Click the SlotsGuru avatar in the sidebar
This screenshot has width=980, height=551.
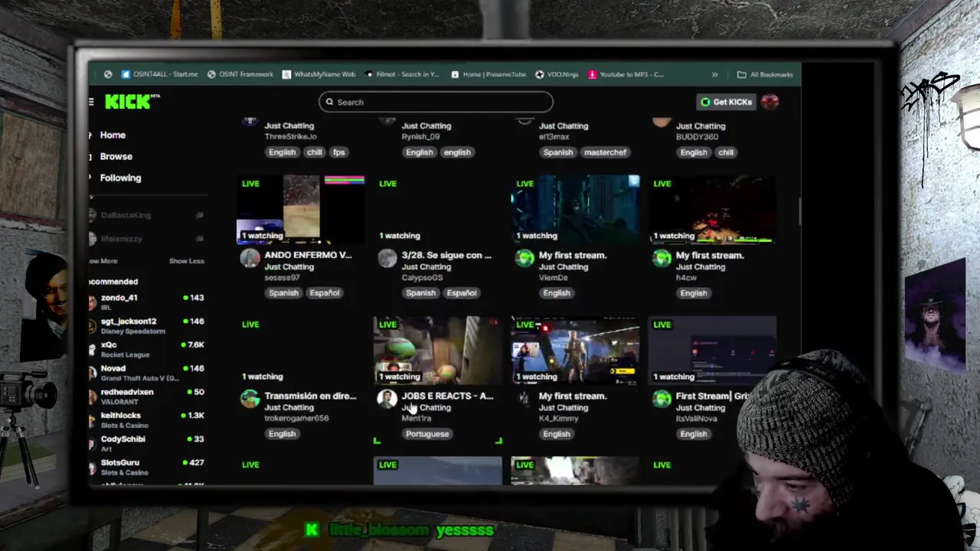click(93, 467)
